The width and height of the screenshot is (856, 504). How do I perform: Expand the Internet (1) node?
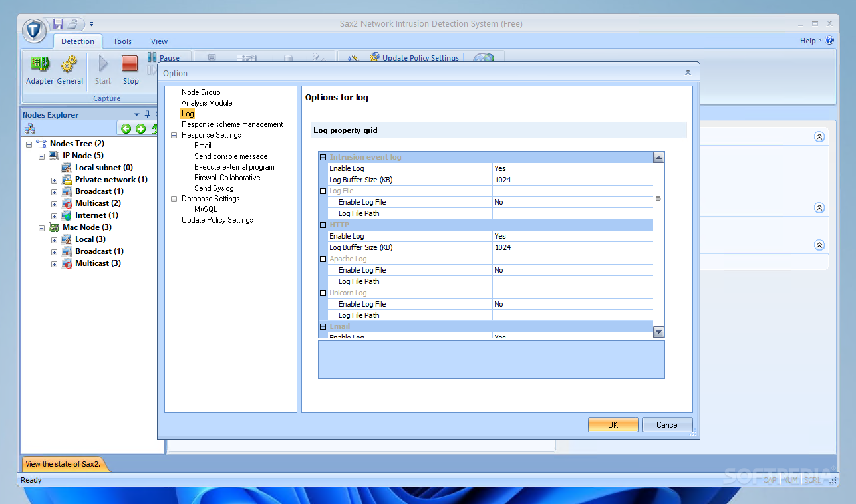tap(54, 215)
